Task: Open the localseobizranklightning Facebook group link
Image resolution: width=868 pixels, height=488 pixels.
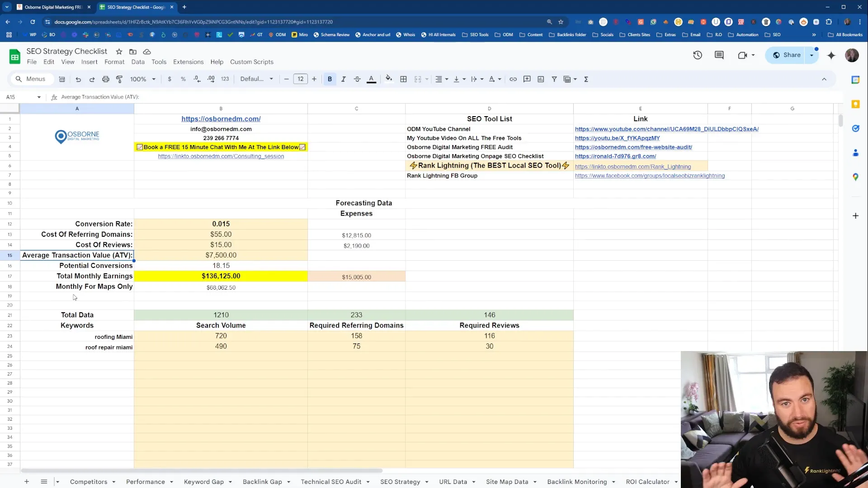Action: click(650, 176)
